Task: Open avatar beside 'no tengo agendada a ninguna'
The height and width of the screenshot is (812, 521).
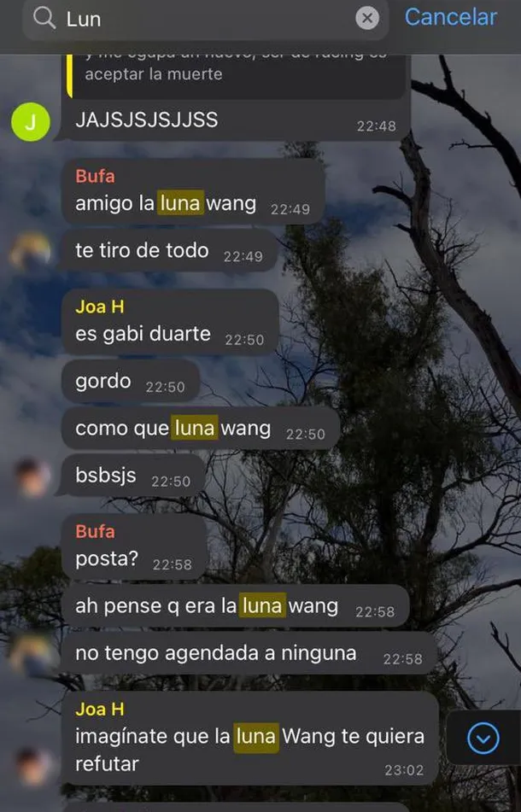Action: [31, 655]
